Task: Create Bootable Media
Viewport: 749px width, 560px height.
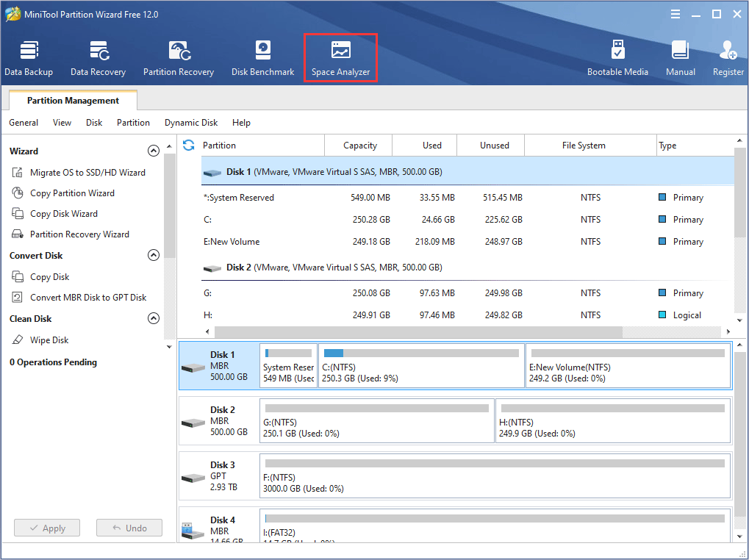Action: [617, 59]
